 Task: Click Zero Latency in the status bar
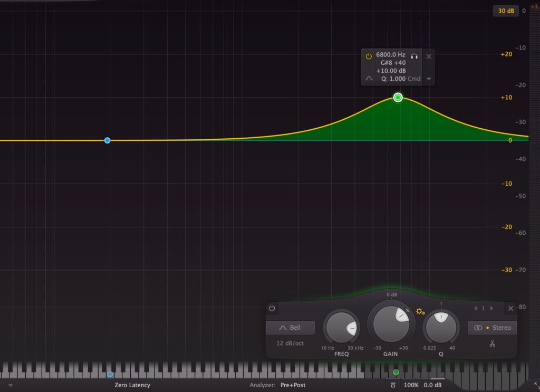132,385
